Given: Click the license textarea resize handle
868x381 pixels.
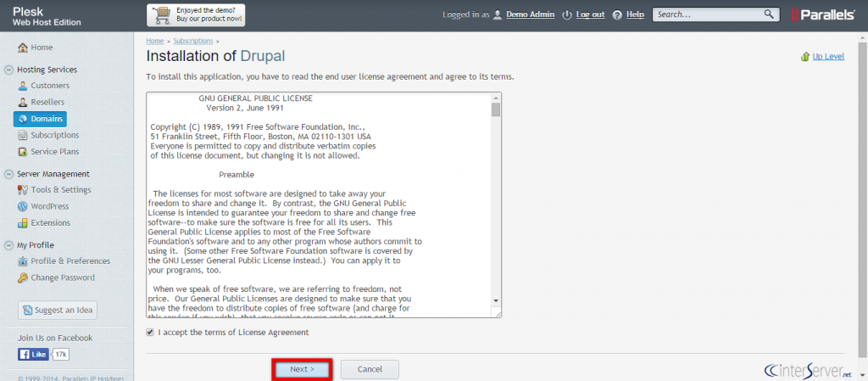Looking at the screenshot, I should (x=498, y=313).
